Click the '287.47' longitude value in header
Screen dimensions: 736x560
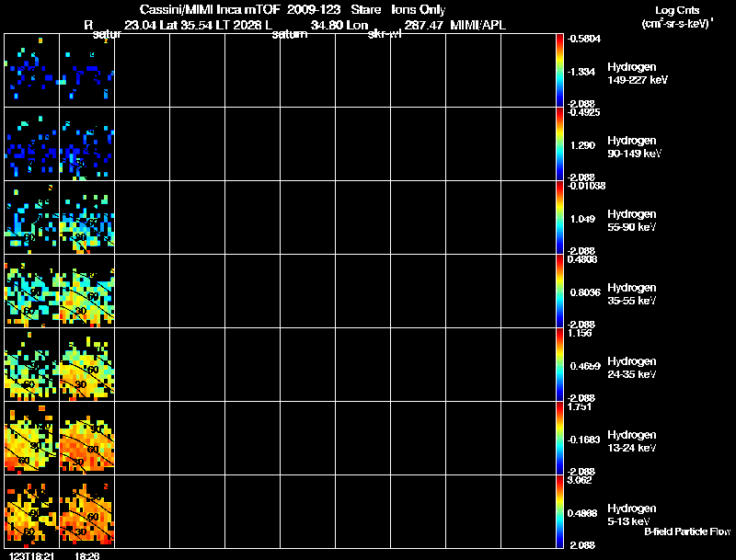[x=423, y=26]
